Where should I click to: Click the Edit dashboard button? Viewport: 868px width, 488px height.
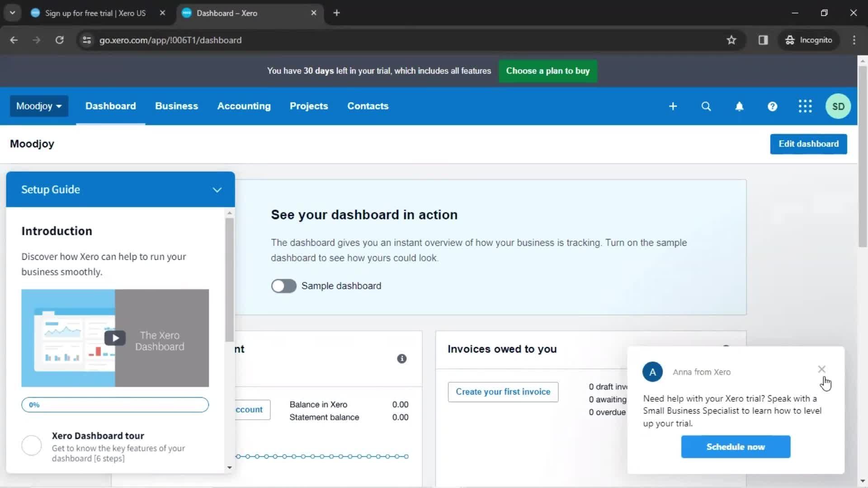point(808,144)
